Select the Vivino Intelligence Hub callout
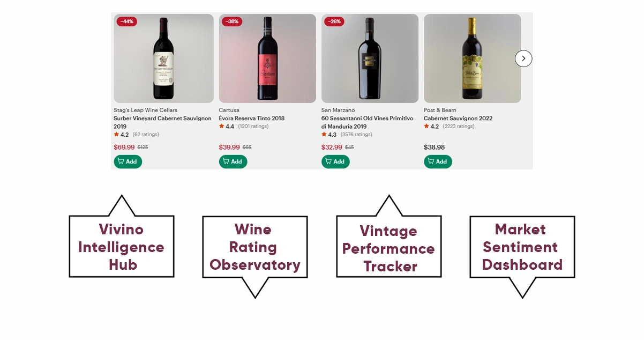Screen dimensions: 644x340 pos(122,247)
